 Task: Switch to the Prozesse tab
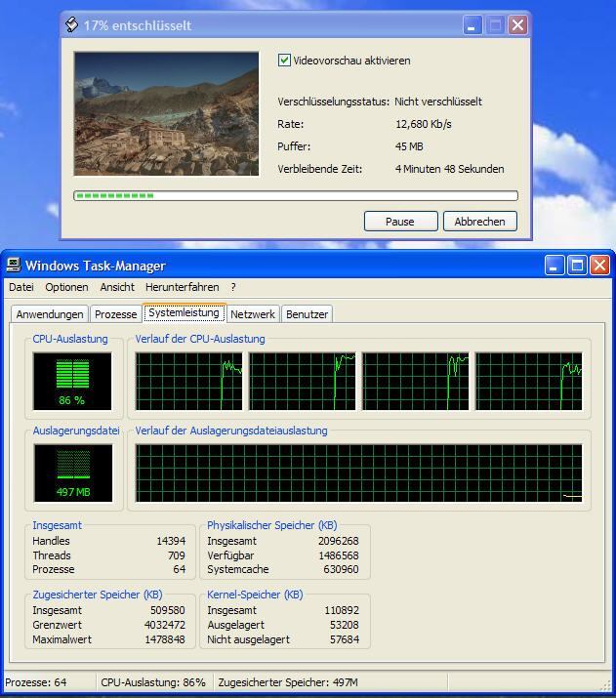116,314
